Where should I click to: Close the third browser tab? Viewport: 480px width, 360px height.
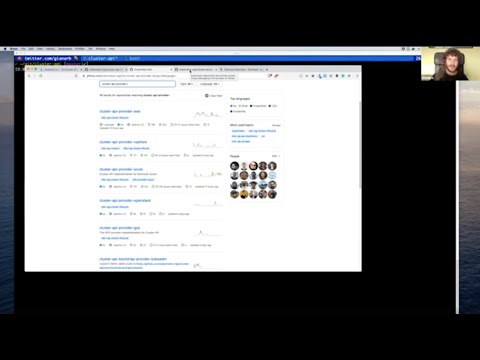171,70
